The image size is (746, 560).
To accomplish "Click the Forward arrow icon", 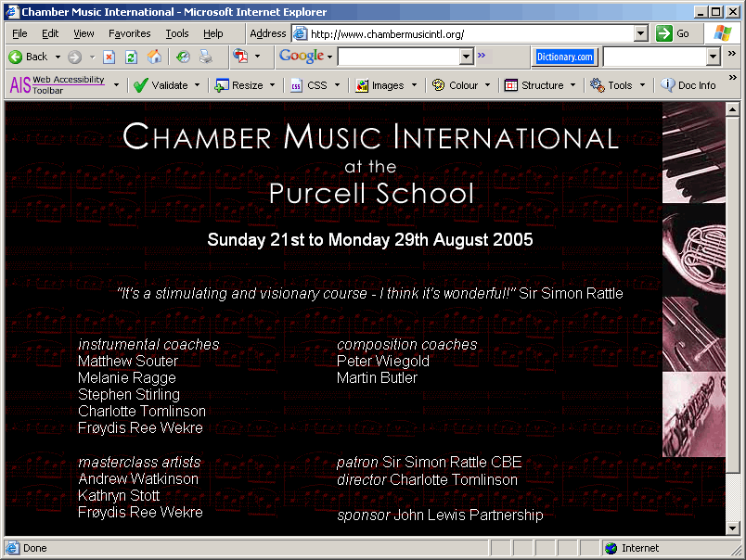I will (74, 57).
